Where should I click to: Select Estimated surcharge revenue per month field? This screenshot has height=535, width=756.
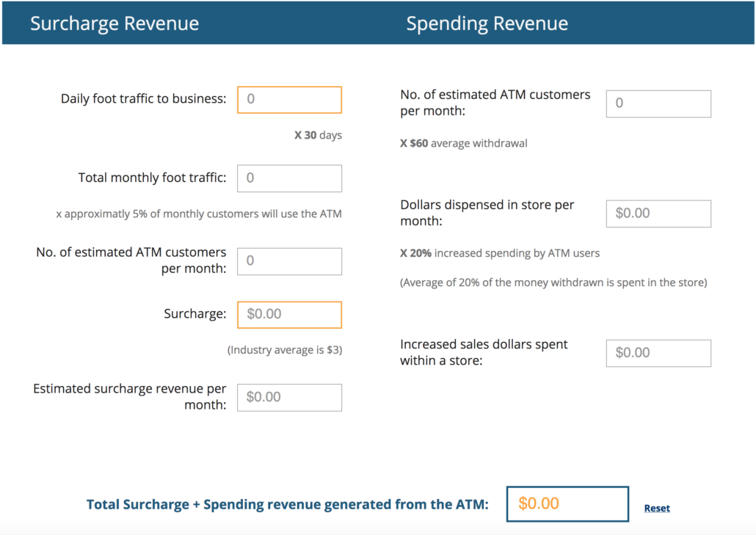pos(289,398)
